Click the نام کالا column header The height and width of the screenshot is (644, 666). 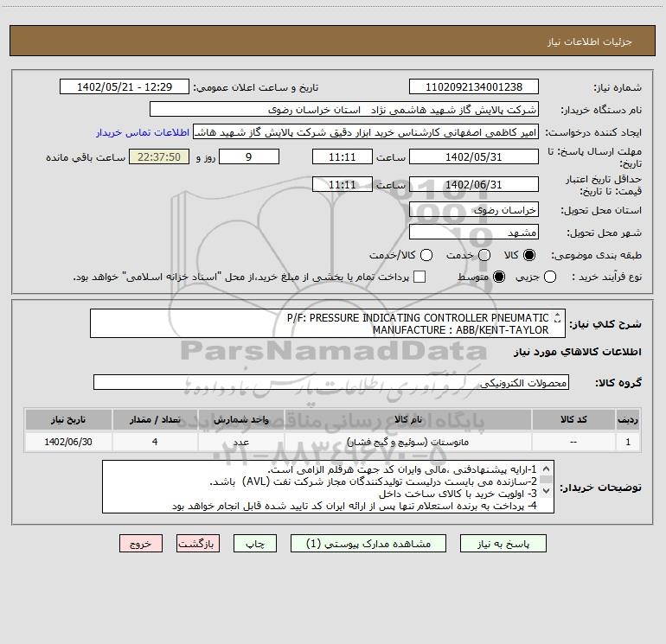[408, 419]
